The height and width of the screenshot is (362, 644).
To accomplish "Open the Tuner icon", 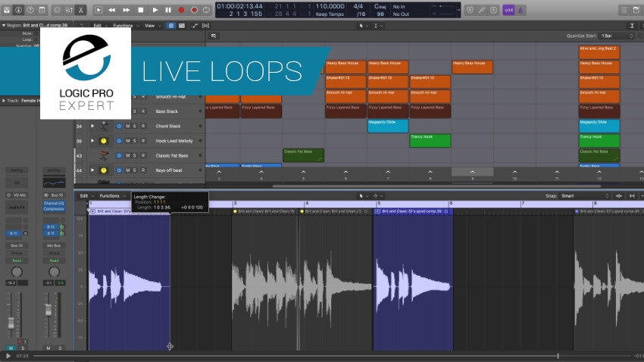I will (482, 10).
